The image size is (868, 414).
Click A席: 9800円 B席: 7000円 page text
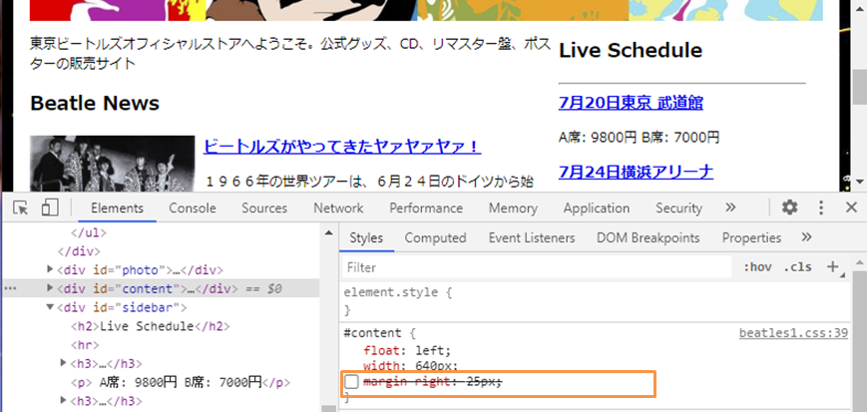[639, 138]
